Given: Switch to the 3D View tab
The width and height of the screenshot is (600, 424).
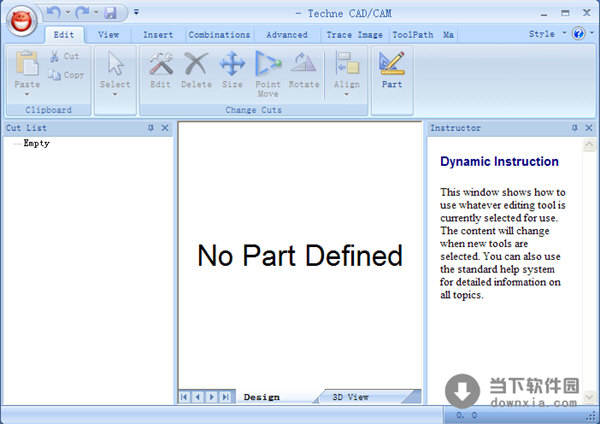Looking at the screenshot, I should pos(350,397).
